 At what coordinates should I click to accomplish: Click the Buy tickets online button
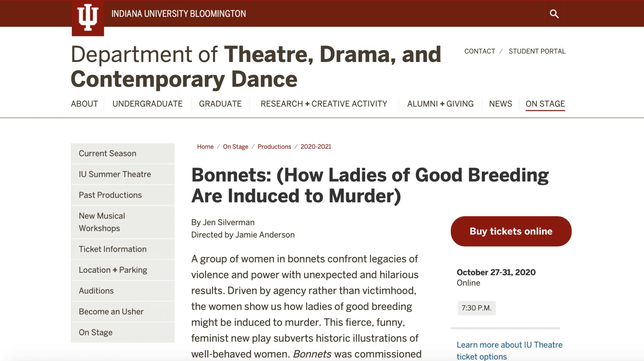point(511,231)
